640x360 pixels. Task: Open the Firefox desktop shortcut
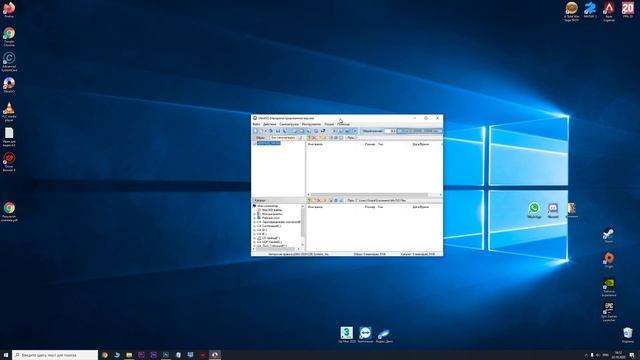coord(9,9)
